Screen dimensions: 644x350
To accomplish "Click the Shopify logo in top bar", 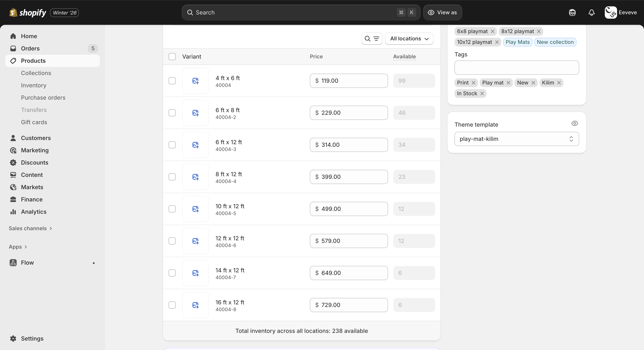I will (28, 12).
